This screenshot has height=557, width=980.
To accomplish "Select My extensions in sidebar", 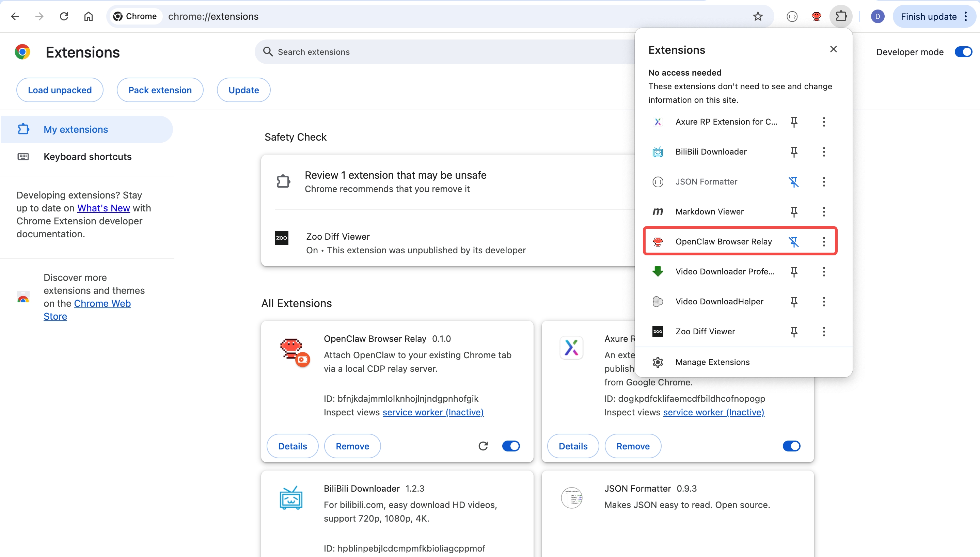I will (x=86, y=129).
